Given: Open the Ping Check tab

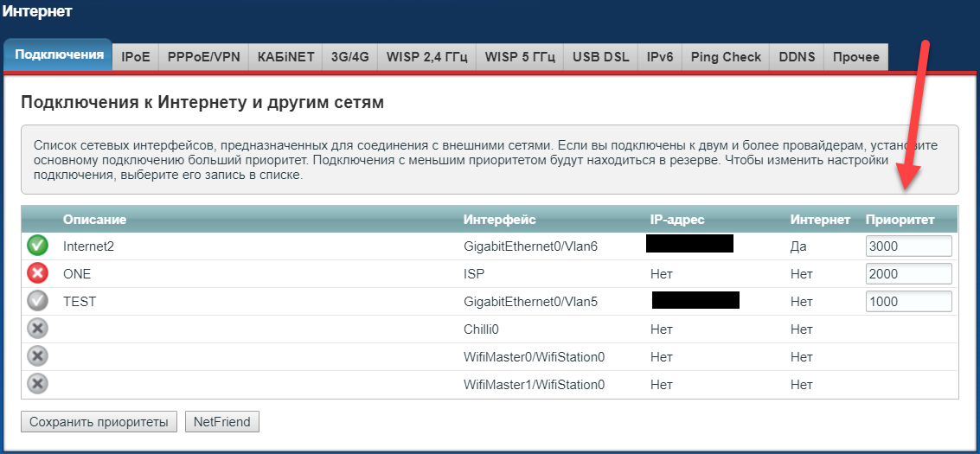Looking at the screenshot, I should pyautogui.click(x=725, y=57).
